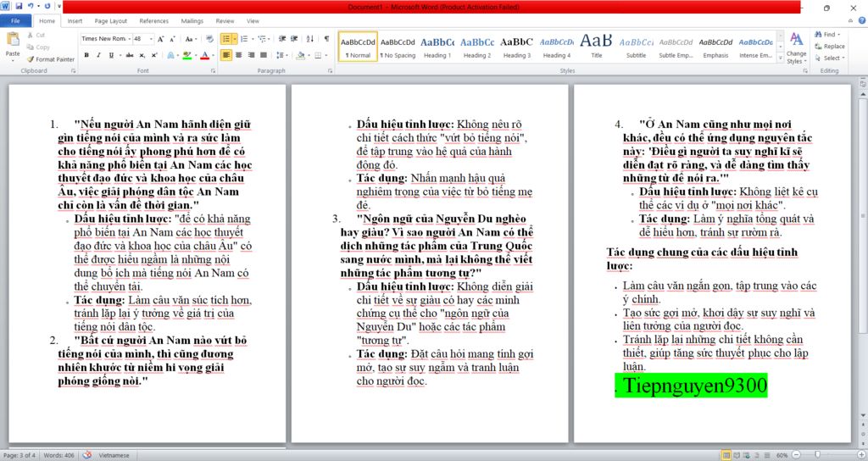The image size is (868, 461).
Task: Click the Increase Indent icon
Action: coord(295,39)
